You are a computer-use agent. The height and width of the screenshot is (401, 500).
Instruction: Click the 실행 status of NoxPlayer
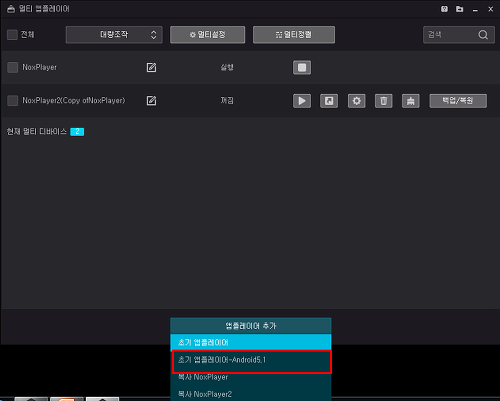coord(227,67)
